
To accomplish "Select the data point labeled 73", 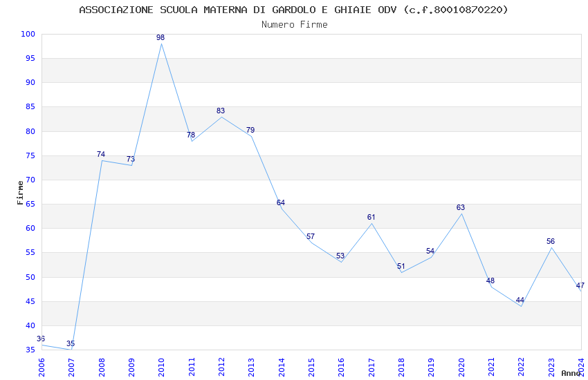I will click(x=131, y=159).
